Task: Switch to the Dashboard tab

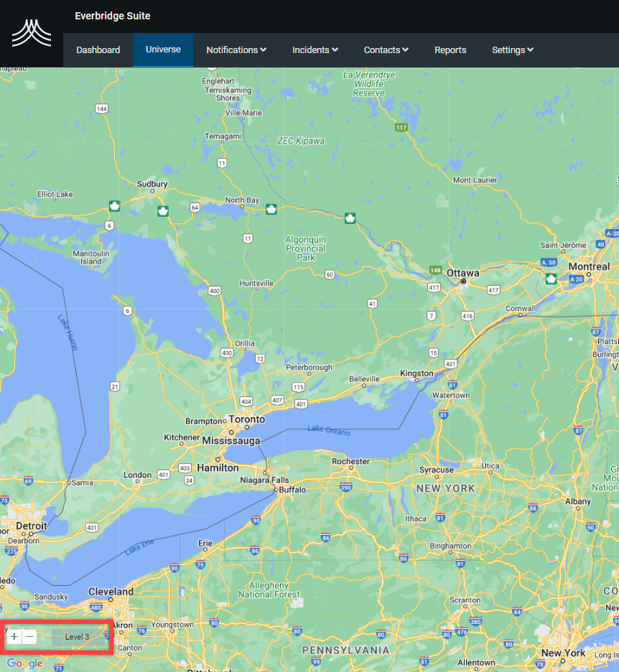Action: pos(98,50)
